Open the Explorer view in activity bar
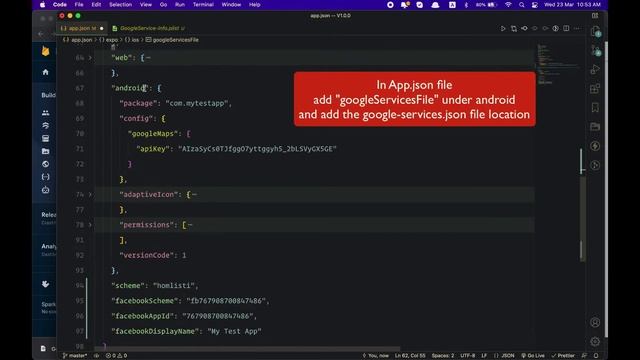Screen dimensions: 640x360 pyautogui.click(x=595, y=31)
